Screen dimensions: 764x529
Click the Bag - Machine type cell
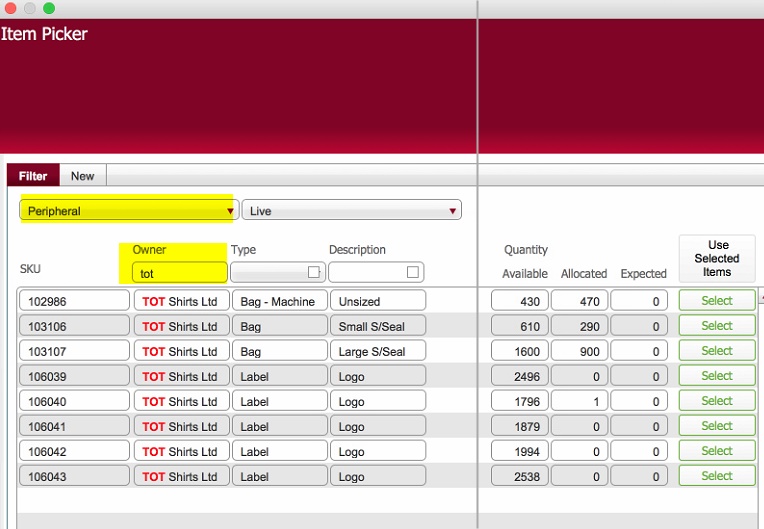coord(278,301)
